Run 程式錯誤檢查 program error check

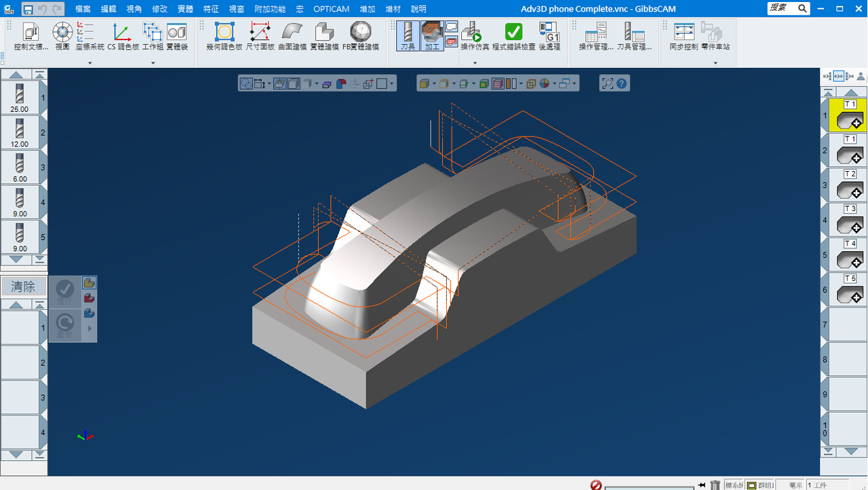tap(513, 37)
